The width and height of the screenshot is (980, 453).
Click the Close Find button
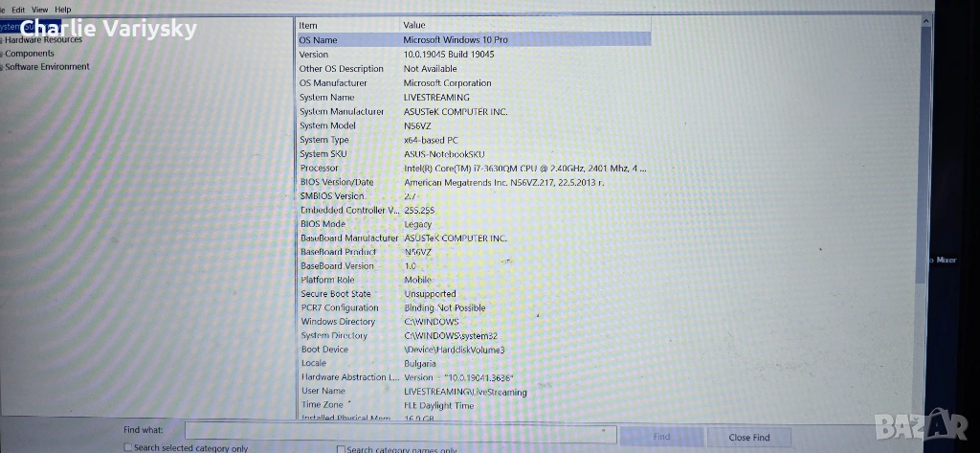coord(748,438)
